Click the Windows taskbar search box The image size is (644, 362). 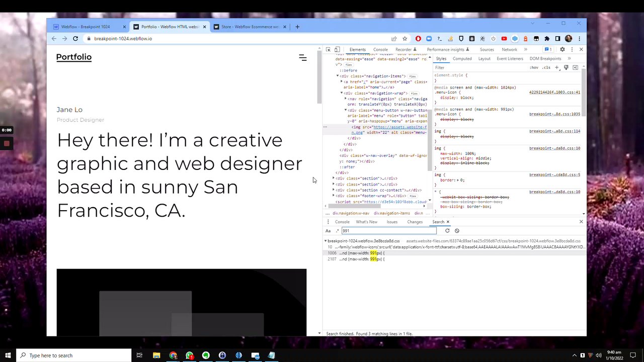pyautogui.click(x=74, y=355)
